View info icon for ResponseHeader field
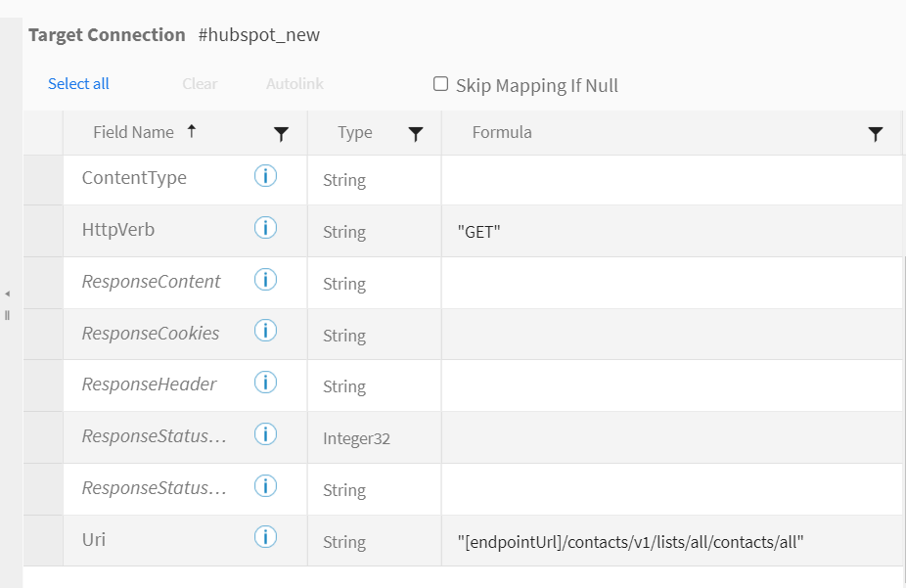This screenshot has height=588, width=906. (x=265, y=383)
